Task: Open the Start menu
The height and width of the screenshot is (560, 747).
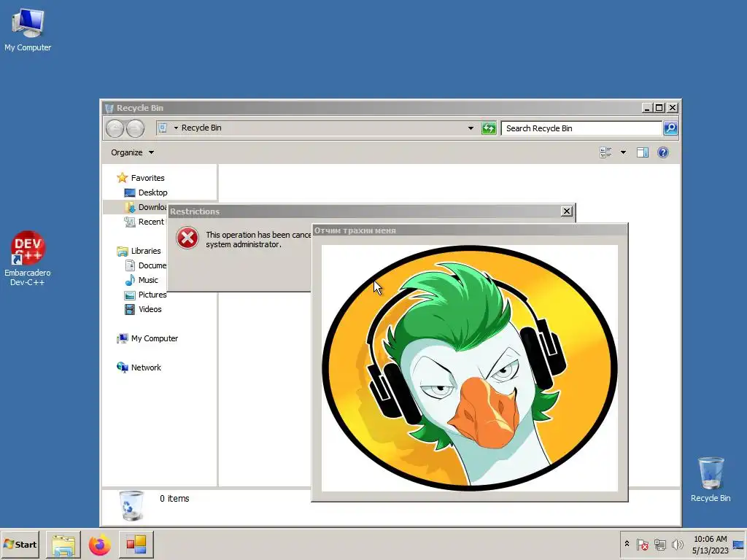Action: (x=20, y=544)
